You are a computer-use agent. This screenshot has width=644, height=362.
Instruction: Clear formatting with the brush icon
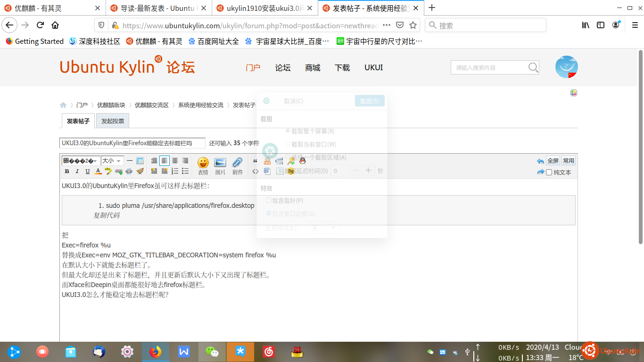[140, 172]
